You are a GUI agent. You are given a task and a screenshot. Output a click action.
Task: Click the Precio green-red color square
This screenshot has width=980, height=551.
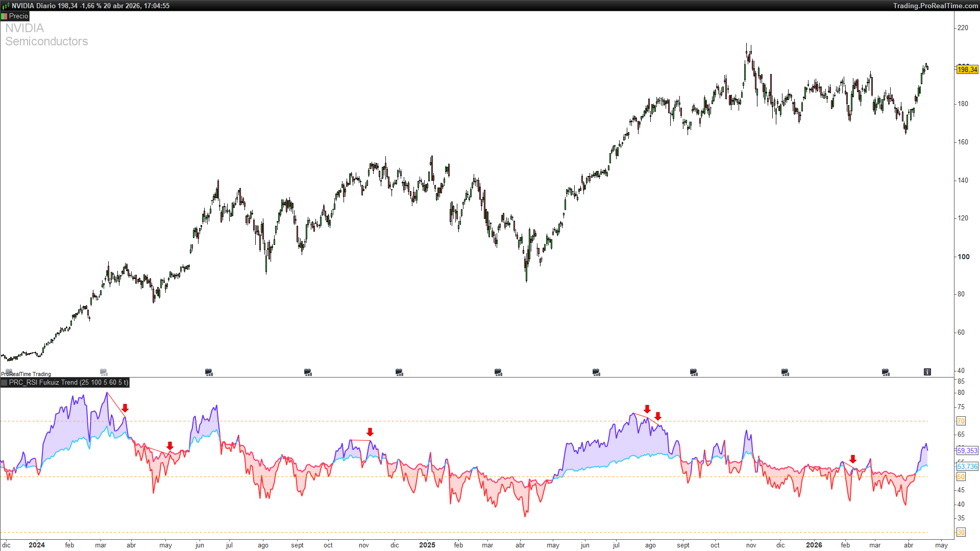4,16
